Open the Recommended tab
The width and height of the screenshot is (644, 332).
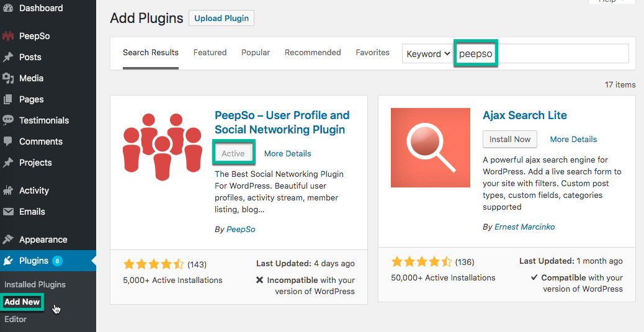[313, 53]
